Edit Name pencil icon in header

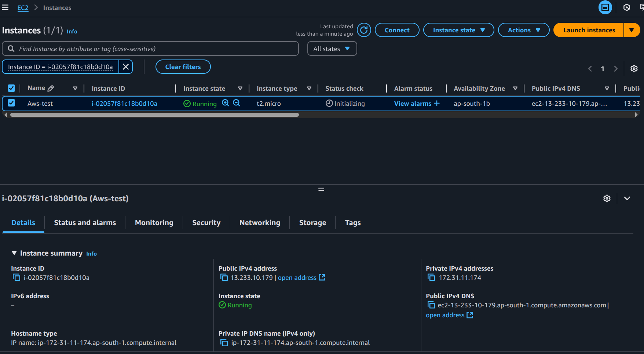51,88
